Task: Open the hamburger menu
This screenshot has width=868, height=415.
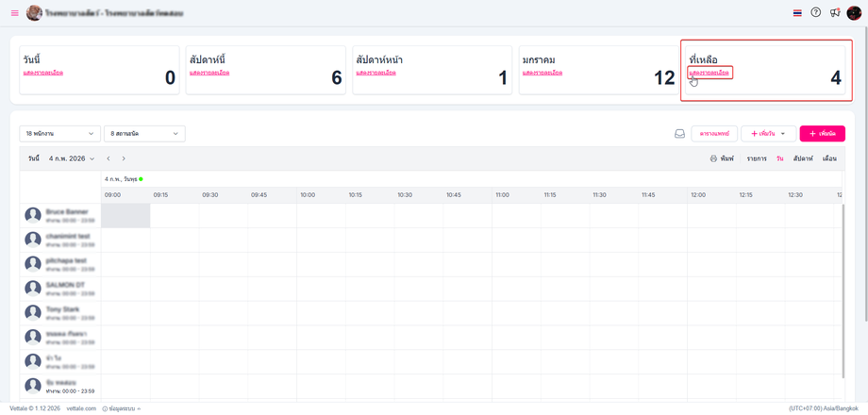Action: 14,13
